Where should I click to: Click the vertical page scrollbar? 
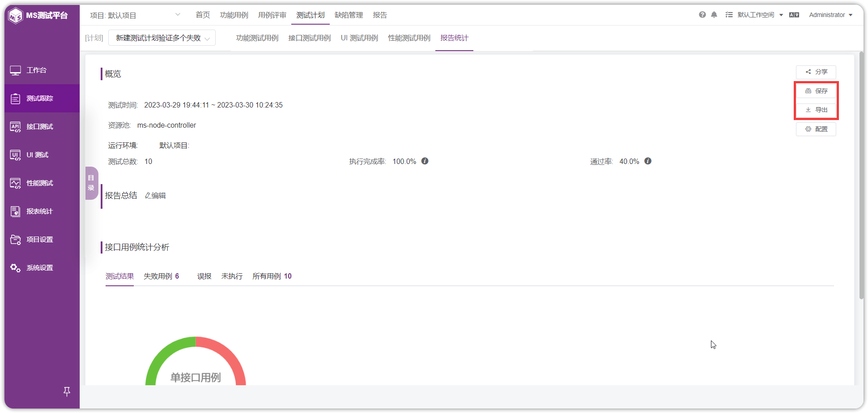(x=861, y=176)
